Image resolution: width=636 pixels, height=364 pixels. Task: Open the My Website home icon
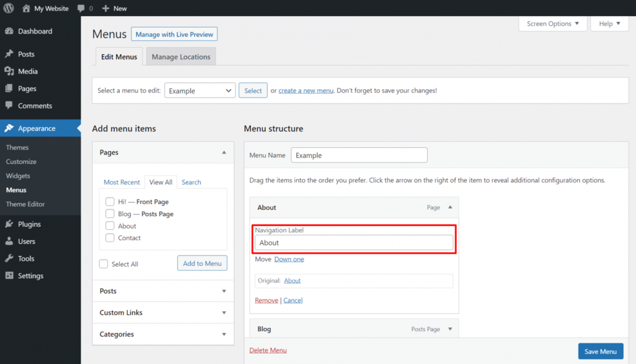click(x=26, y=8)
